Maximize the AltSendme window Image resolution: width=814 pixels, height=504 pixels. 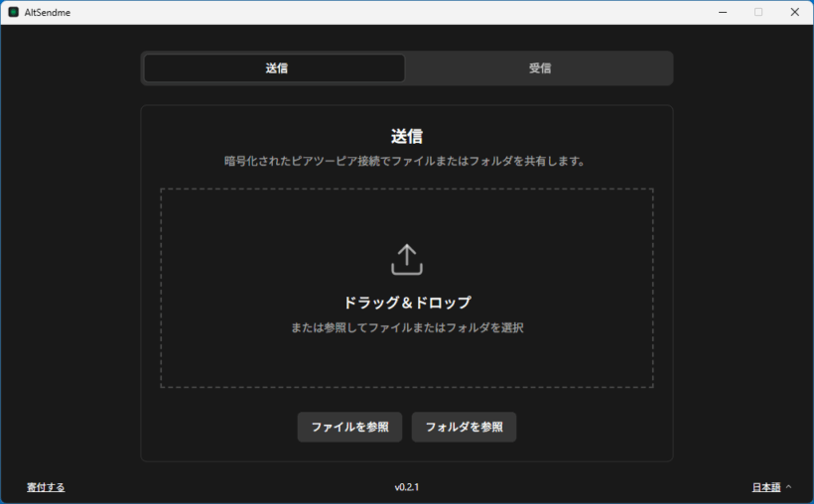758,12
